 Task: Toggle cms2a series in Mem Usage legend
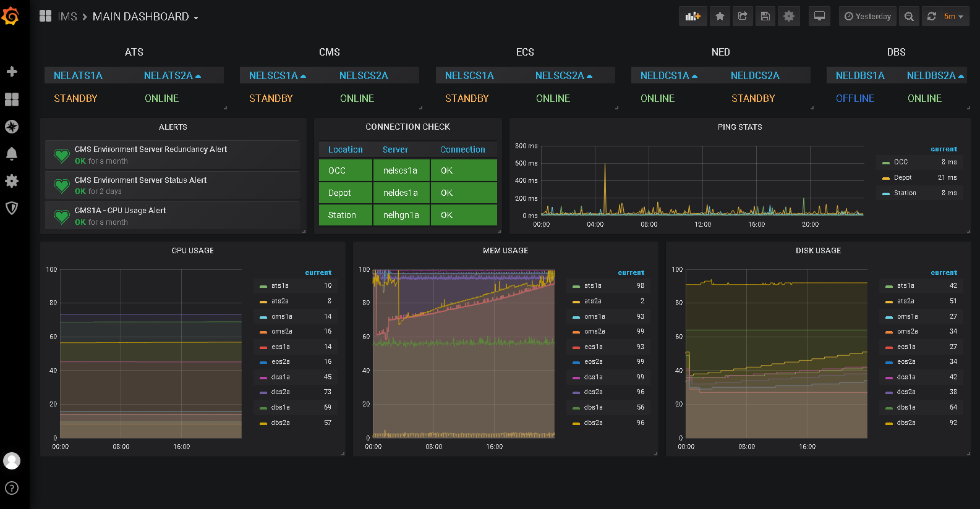click(595, 331)
